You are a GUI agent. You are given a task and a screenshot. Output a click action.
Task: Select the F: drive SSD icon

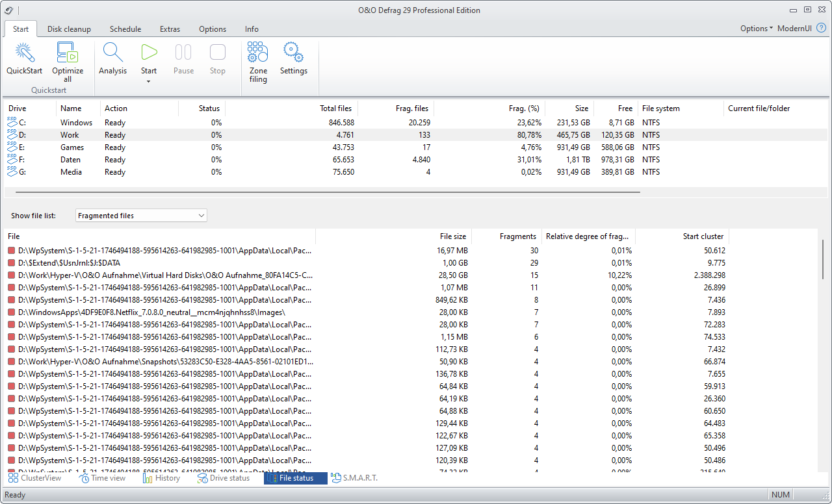(12, 159)
